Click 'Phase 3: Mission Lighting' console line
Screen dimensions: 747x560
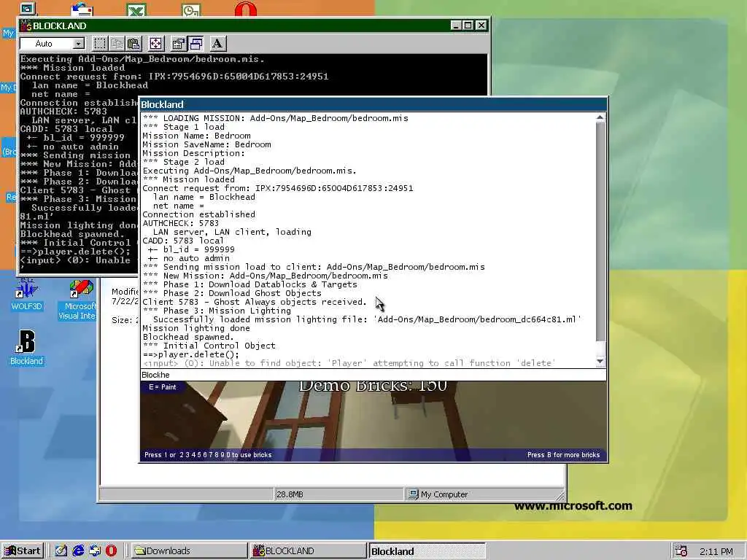[x=217, y=311]
